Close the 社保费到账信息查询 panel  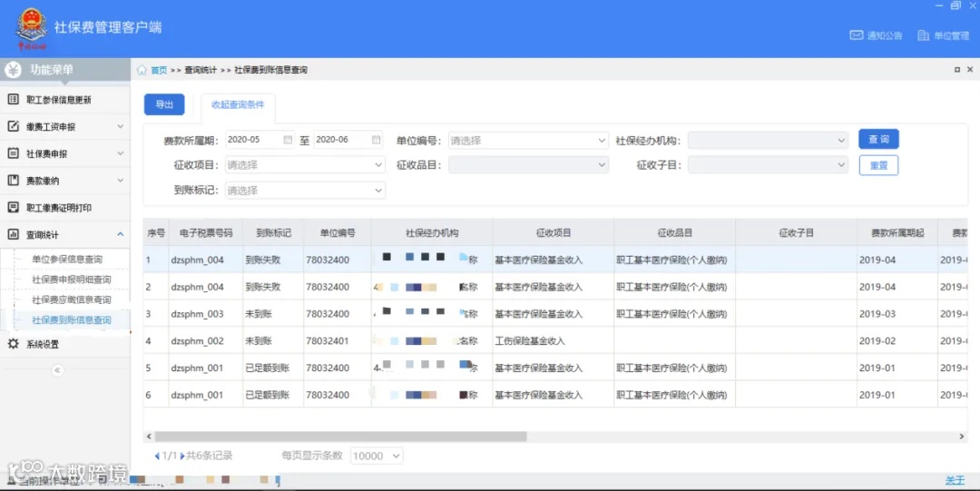(x=970, y=69)
